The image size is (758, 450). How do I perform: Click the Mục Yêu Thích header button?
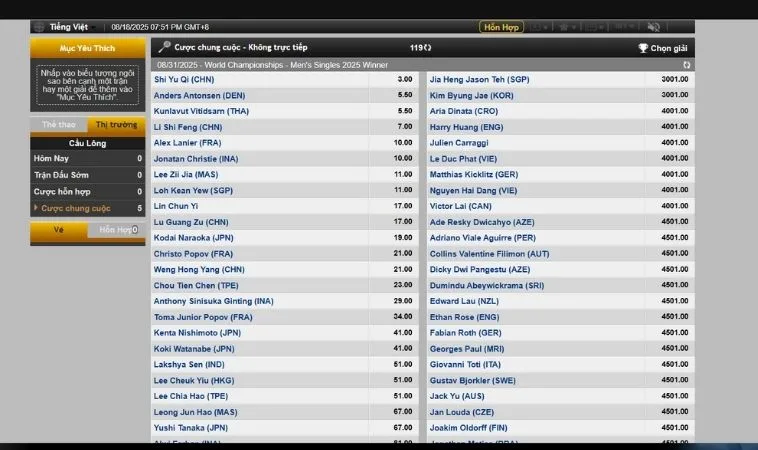pos(87,47)
